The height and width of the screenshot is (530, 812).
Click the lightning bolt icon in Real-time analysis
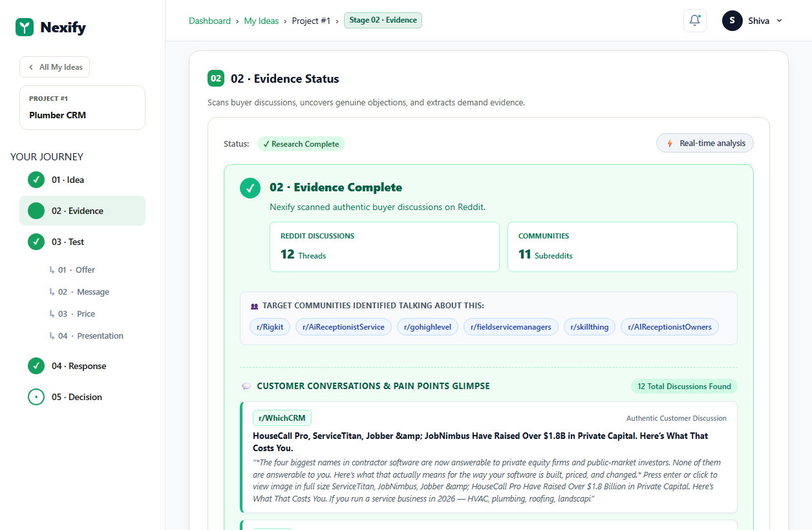(670, 143)
